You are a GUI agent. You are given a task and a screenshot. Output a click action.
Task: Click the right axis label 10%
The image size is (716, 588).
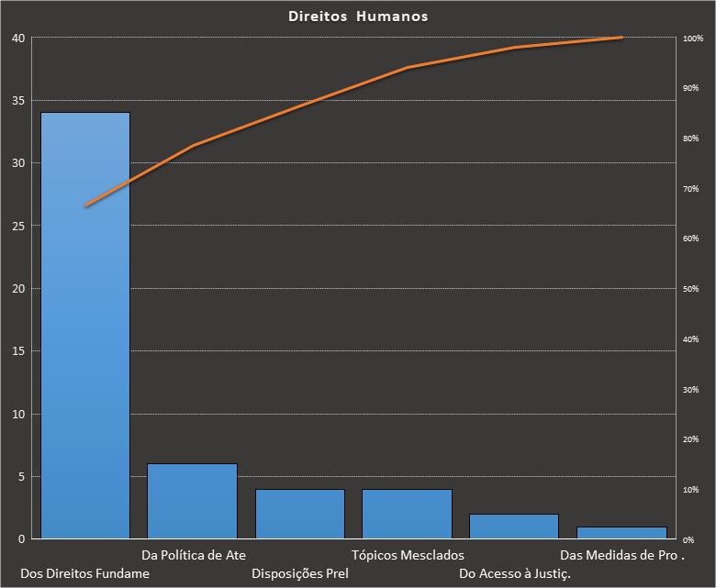click(690, 490)
